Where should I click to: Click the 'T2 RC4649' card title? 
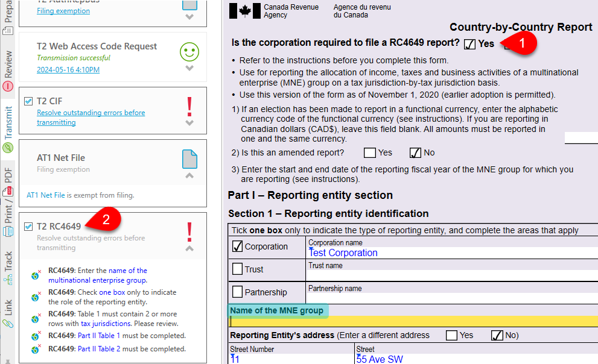click(59, 227)
